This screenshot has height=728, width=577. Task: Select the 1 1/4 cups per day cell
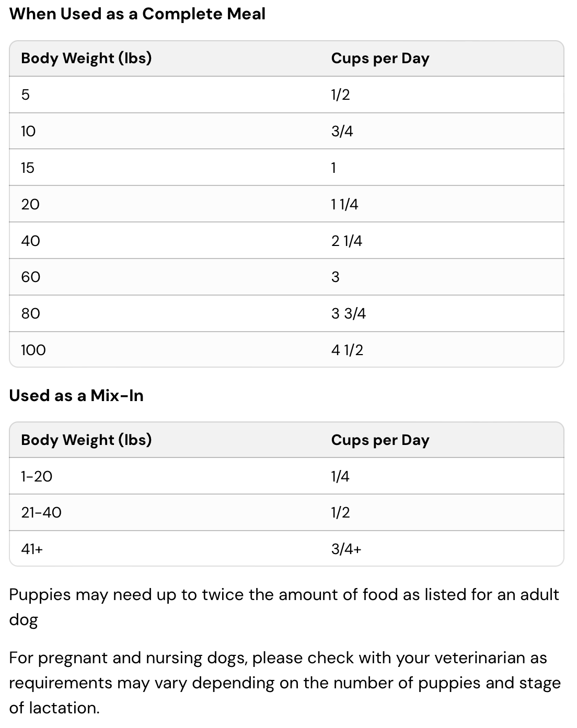pyautogui.click(x=344, y=204)
